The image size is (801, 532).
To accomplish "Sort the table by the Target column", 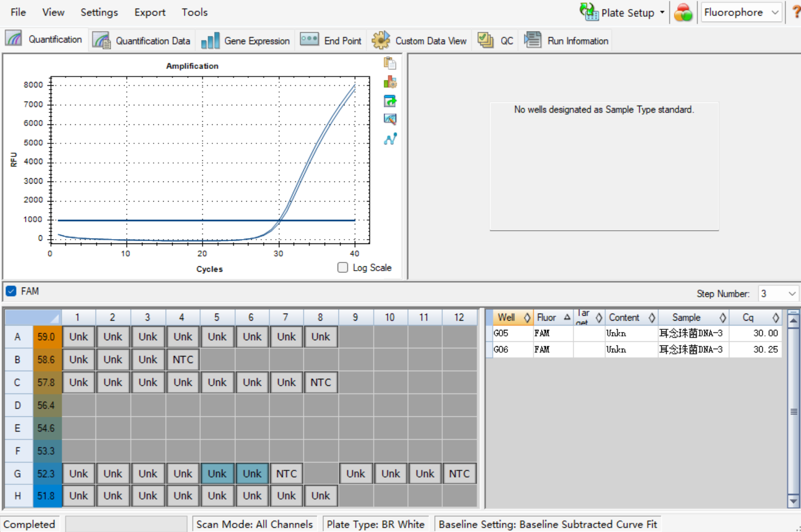I will pos(589,317).
